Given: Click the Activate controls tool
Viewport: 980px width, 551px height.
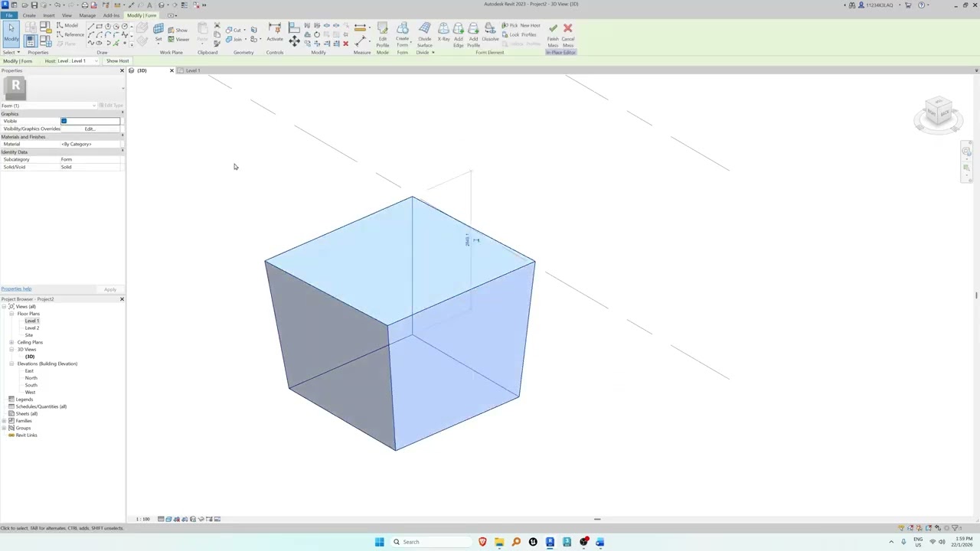Looking at the screenshot, I should coord(274,32).
